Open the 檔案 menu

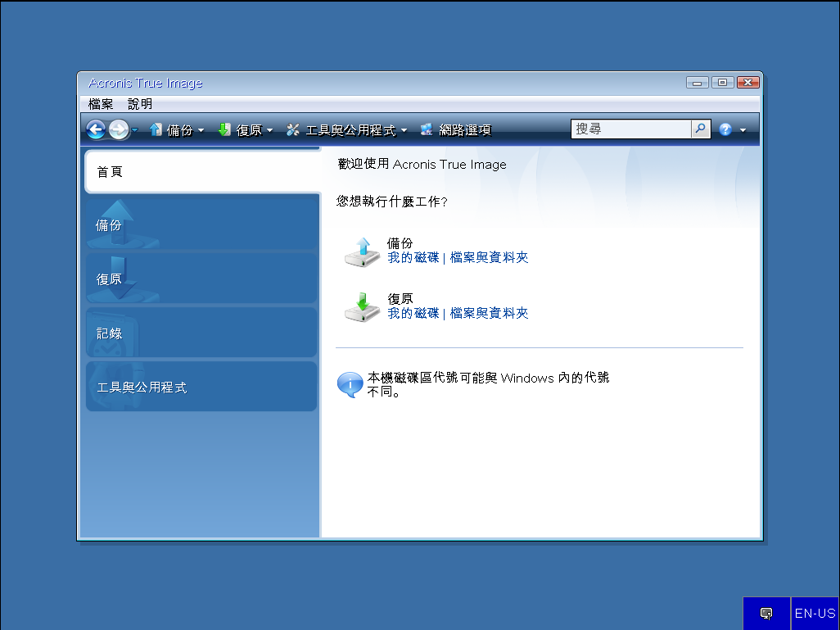click(x=101, y=104)
